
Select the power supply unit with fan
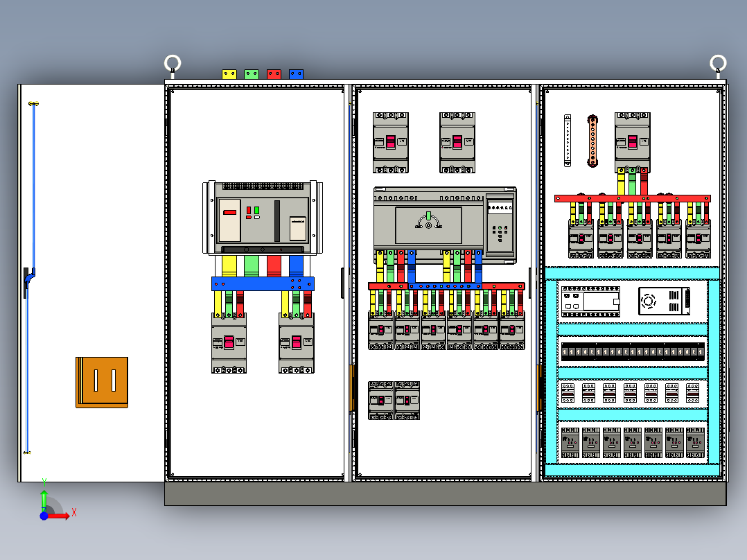[664, 301]
